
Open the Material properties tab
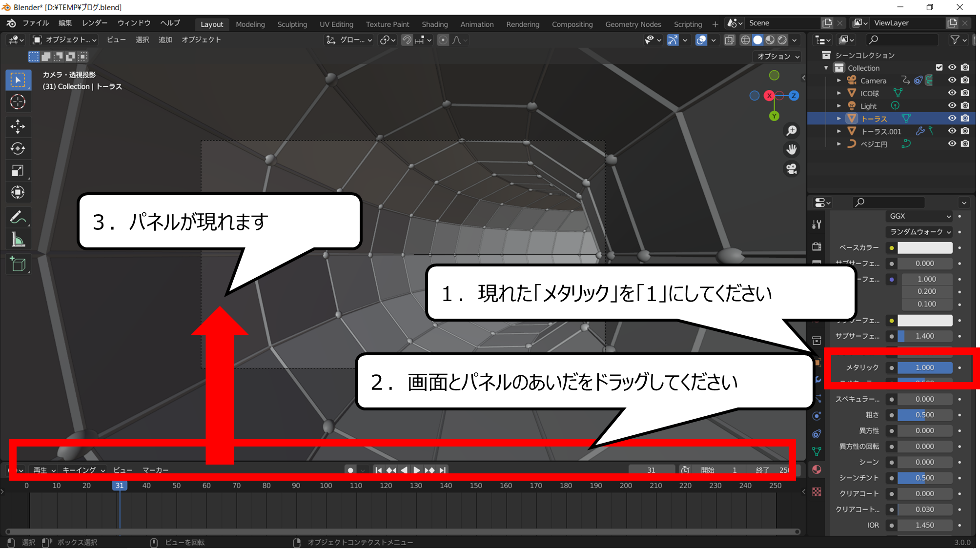pyautogui.click(x=817, y=469)
